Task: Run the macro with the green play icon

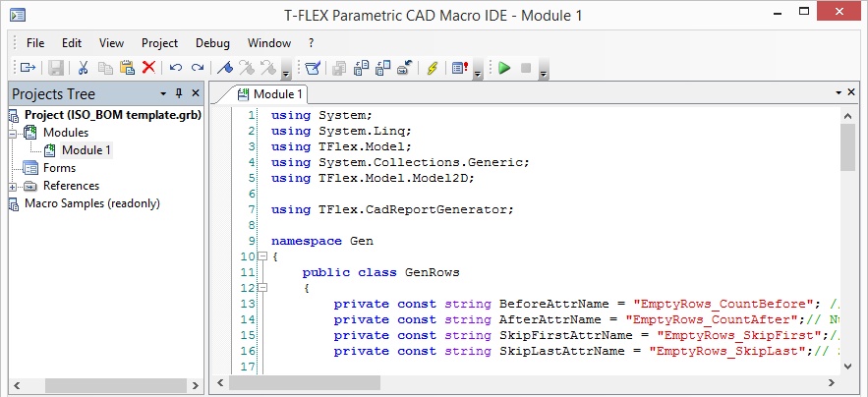Action: click(504, 68)
